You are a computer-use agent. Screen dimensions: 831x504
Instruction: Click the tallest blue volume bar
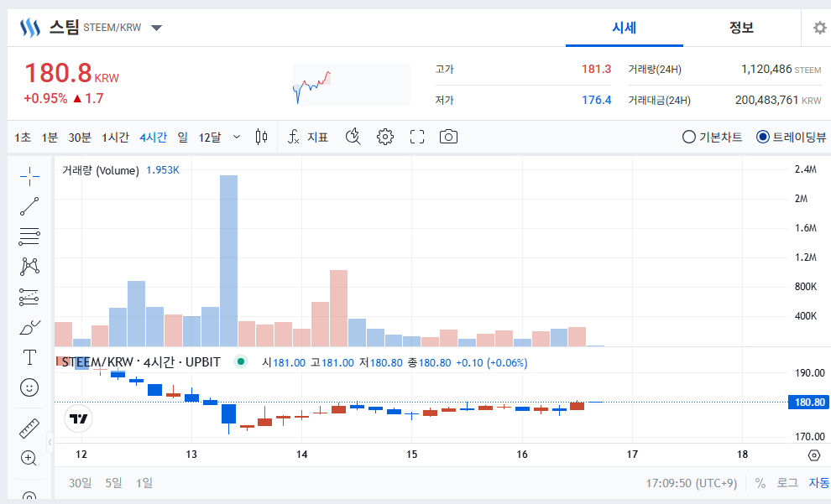coord(228,261)
